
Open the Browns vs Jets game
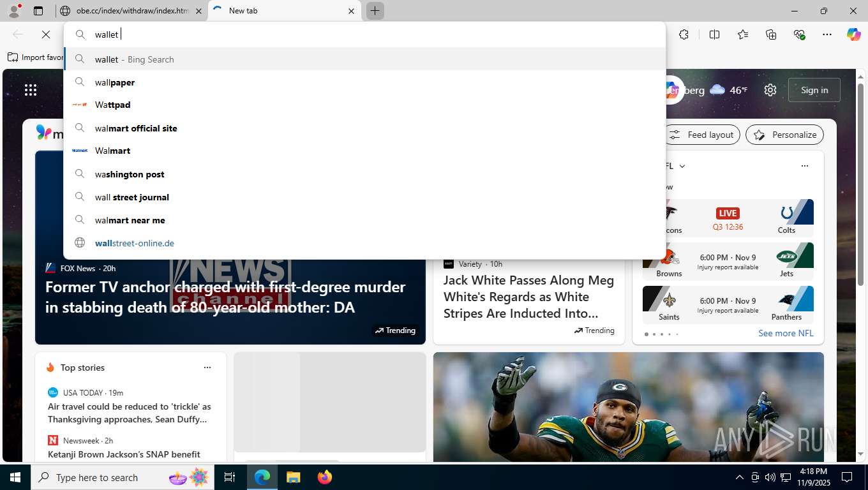pyautogui.click(x=728, y=262)
